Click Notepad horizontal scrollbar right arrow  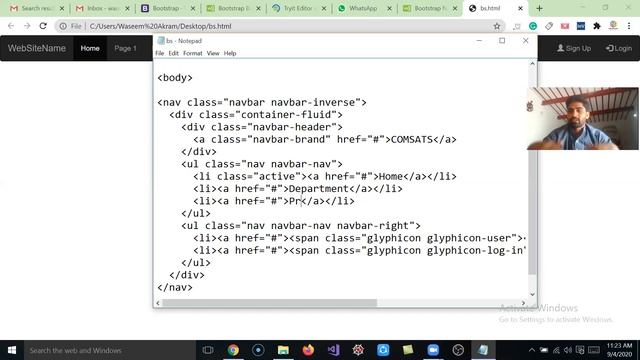pos(523,303)
